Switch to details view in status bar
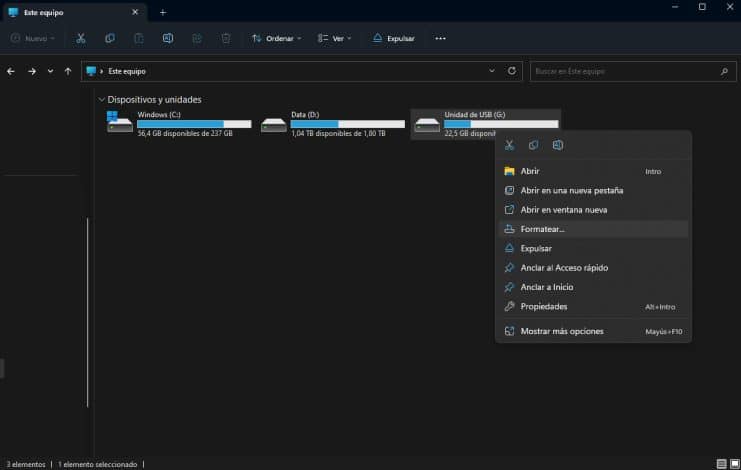The width and height of the screenshot is (741, 470). [x=720, y=464]
